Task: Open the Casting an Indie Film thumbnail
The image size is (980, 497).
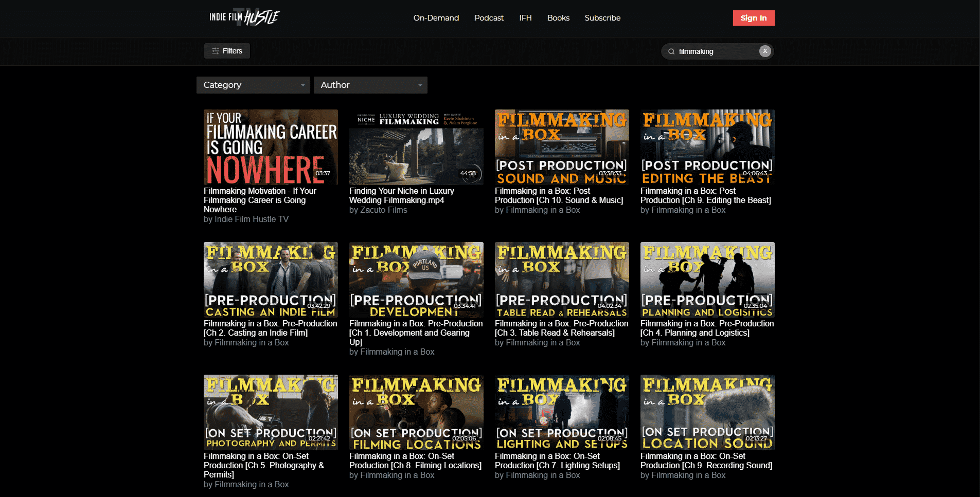Action: tap(271, 280)
